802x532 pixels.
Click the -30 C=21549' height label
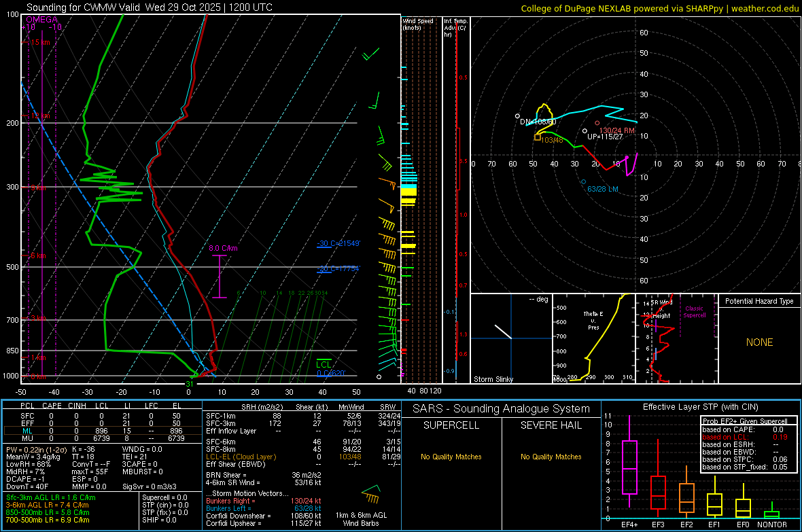(338, 243)
